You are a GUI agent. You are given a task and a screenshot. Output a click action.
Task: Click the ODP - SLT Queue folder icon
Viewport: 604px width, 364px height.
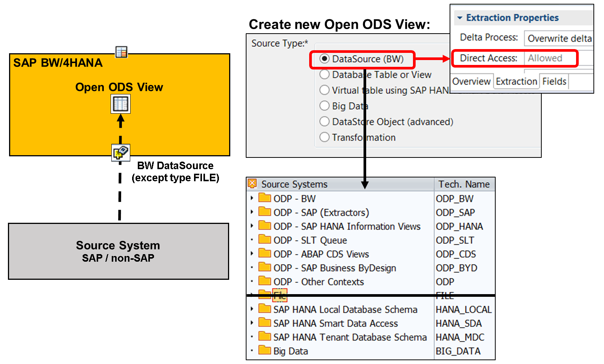pyautogui.click(x=265, y=239)
